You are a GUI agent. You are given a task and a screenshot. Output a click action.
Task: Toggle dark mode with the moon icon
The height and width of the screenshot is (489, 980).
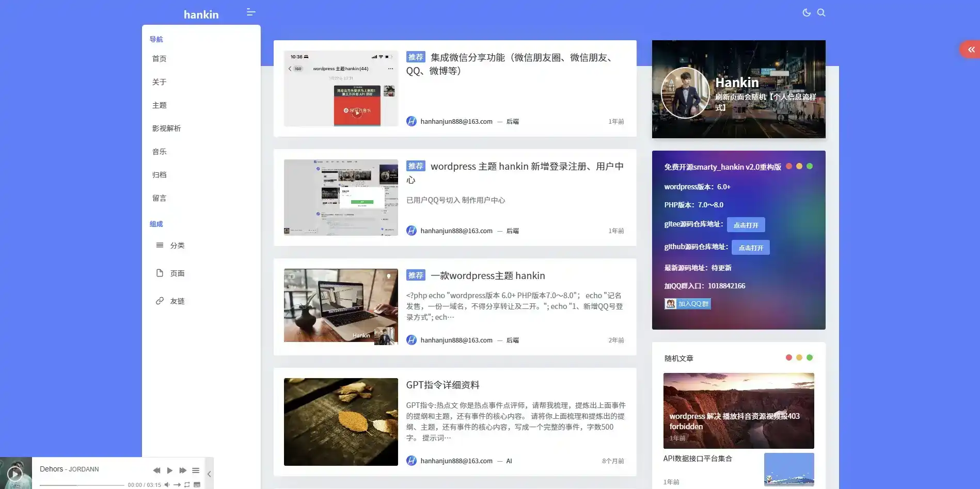click(x=806, y=12)
